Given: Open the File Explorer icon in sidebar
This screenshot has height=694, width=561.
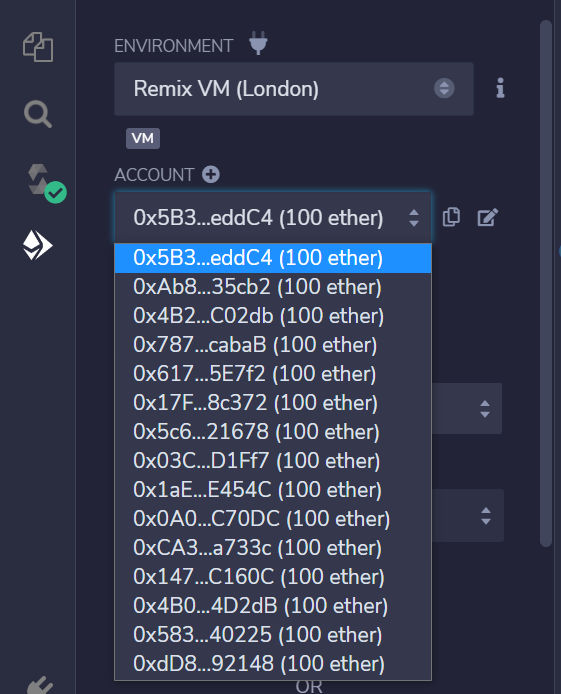Looking at the screenshot, I should pyautogui.click(x=38, y=47).
